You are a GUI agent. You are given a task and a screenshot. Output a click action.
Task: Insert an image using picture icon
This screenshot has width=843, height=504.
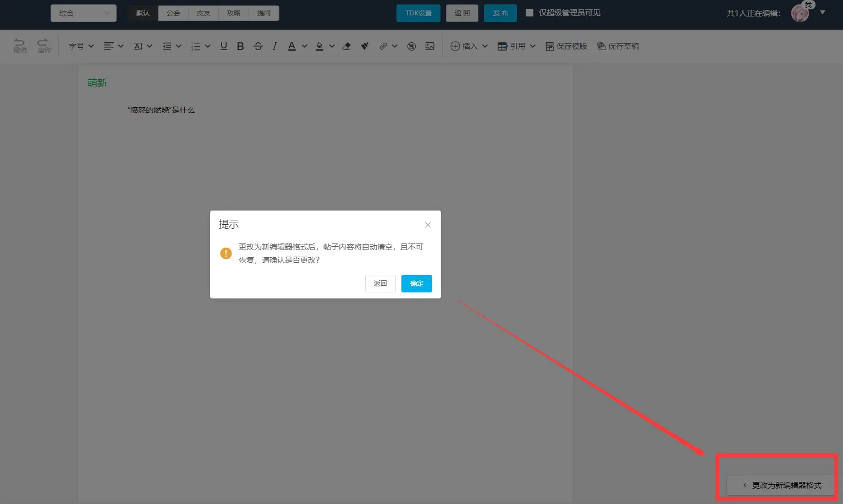click(430, 47)
